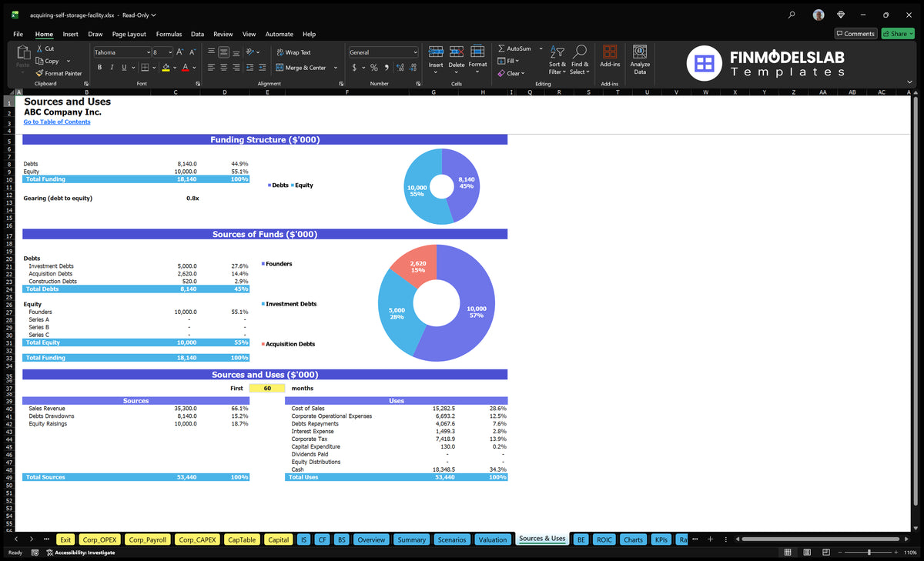The image size is (924, 561).
Task: Toggle Italic formatting
Action: click(112, 68)
